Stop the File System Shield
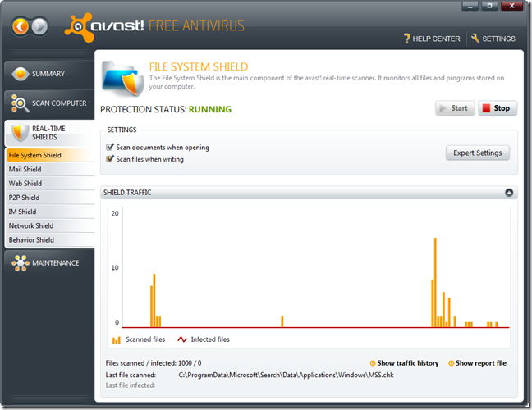Screen dimensions: 532x410 click(498, 108)
